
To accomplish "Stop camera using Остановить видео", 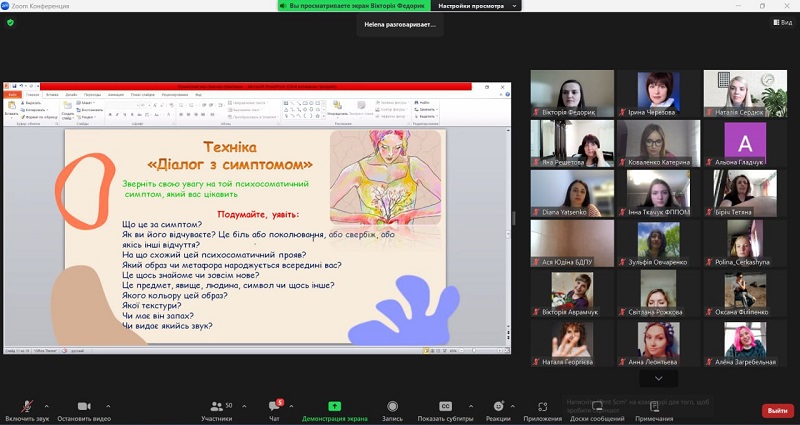I will tap(83, 410).
